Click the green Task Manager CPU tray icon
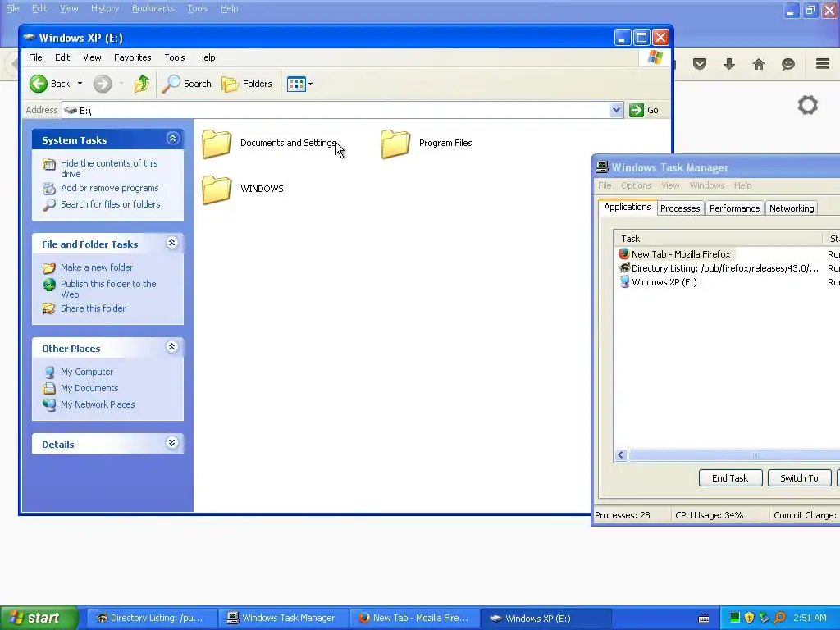Screen dimensions: 840x630 click(x=735, y=618)
